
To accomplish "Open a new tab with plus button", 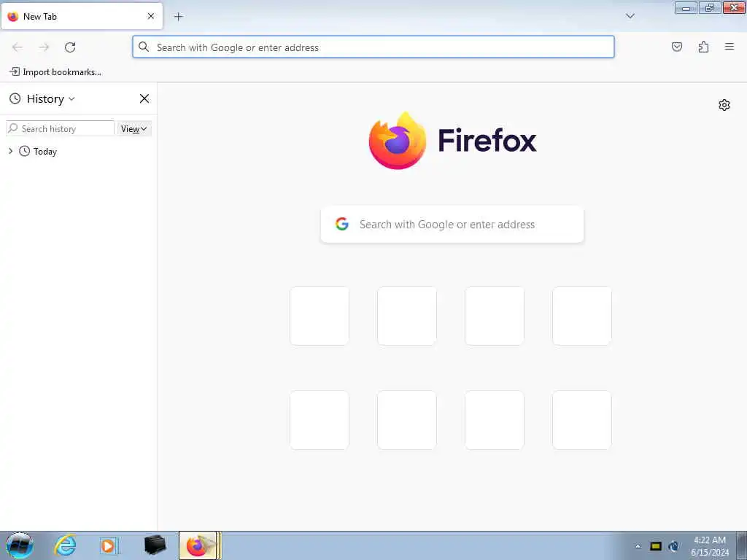I will [178, 17].
